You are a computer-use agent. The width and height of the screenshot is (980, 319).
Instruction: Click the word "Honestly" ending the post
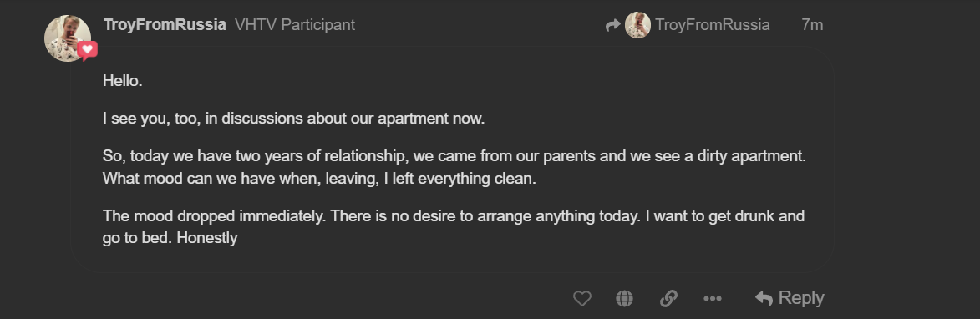[x=207, y=239]
